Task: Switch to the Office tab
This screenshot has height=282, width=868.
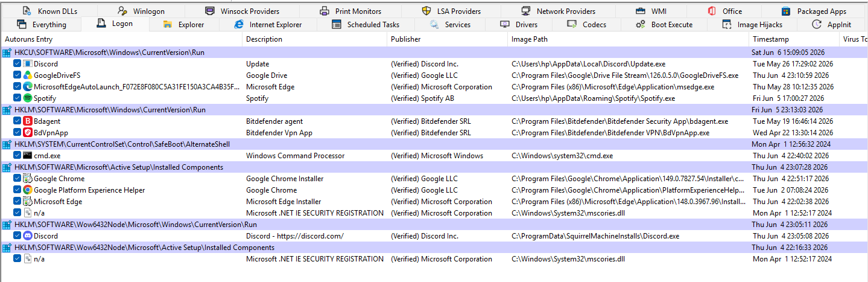Action: click(724, 11)
